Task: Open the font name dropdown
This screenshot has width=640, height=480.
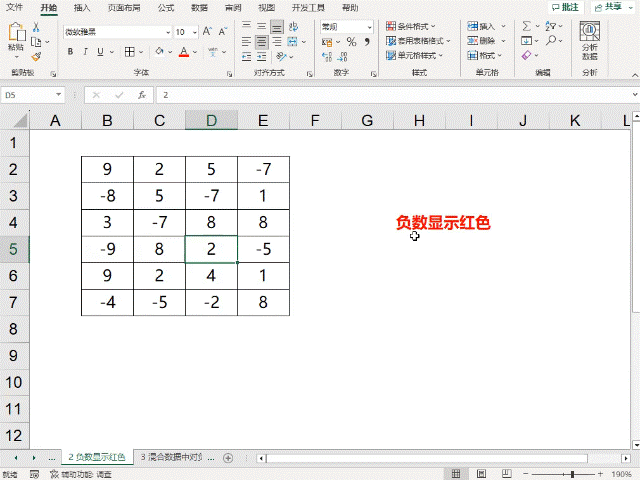Action: click(168, 32)
